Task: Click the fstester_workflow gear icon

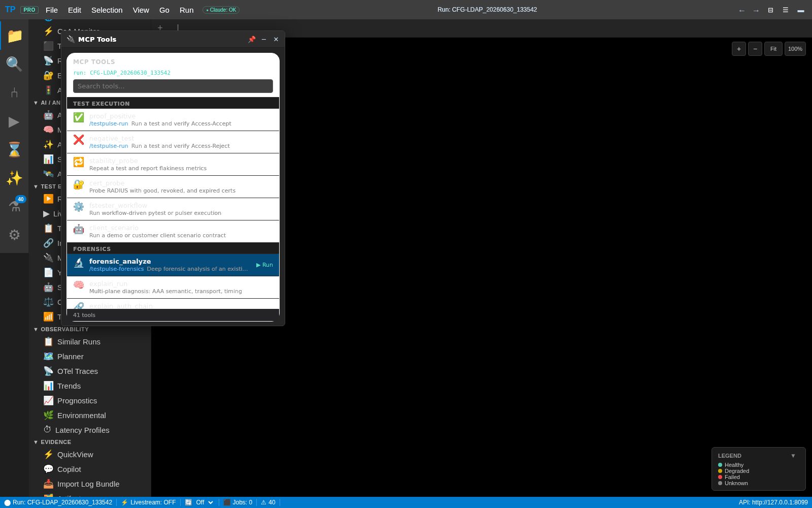Action: [79, 207]
